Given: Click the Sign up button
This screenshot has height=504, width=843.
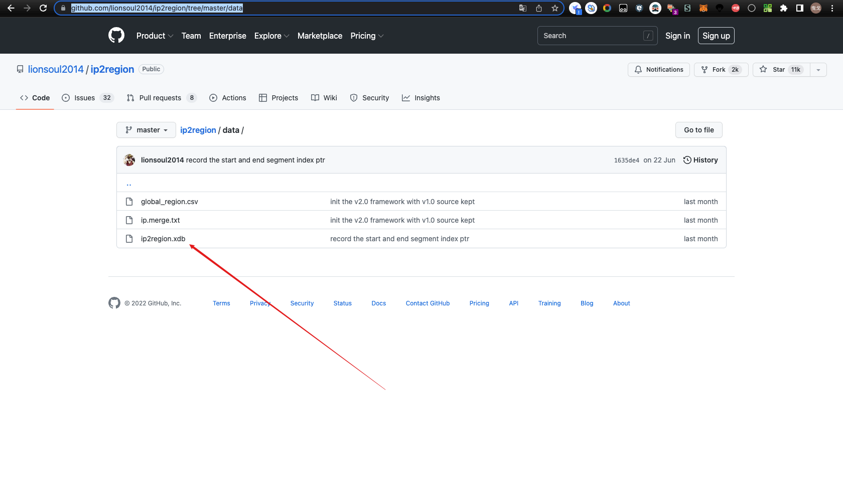Looking at the screenshot, I should (x=716, y=36).
